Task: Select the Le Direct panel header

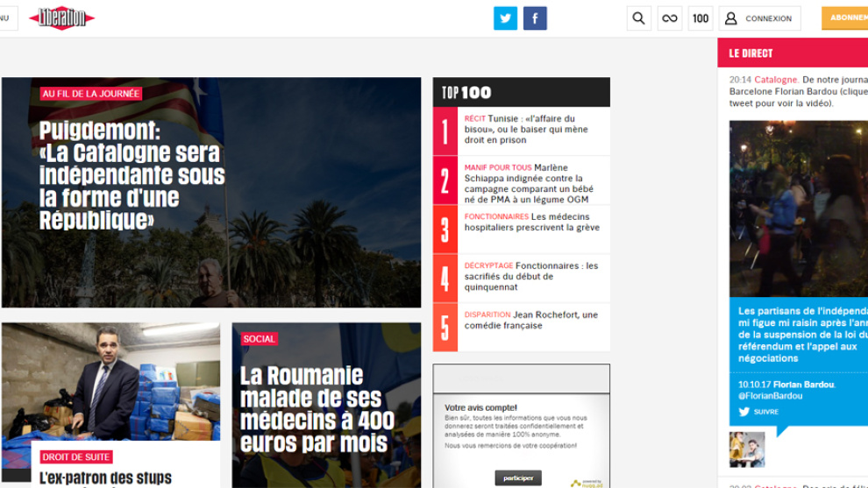Action: coord(751,53)
